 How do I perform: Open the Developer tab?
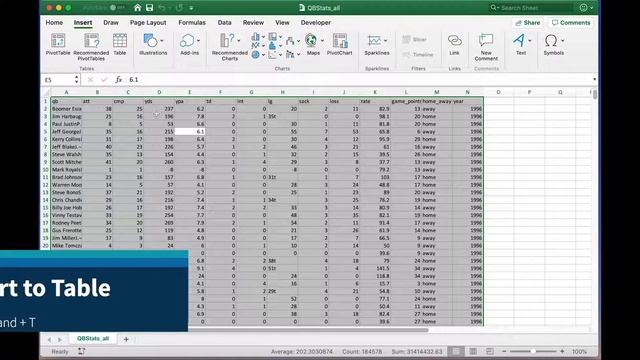316,23
